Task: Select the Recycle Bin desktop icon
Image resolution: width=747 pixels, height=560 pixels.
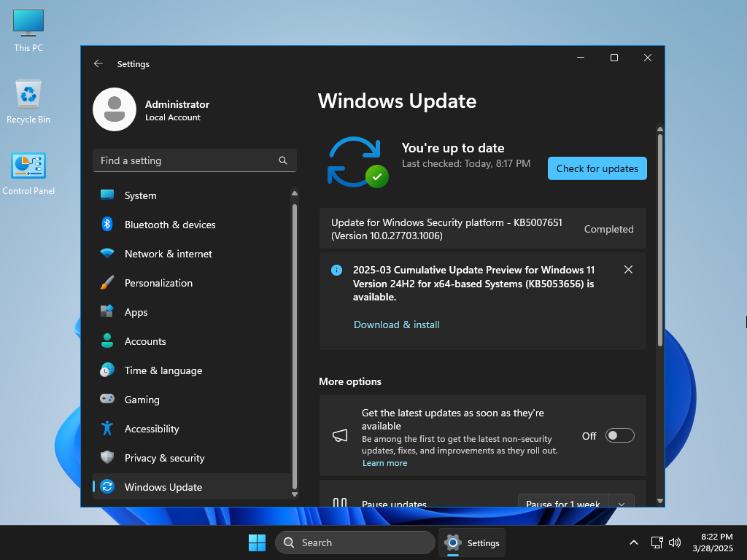Action: (x=28, y=102)
